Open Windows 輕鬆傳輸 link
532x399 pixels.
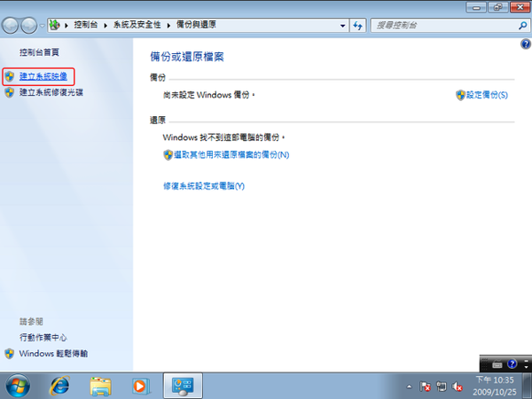click(53, 354)
